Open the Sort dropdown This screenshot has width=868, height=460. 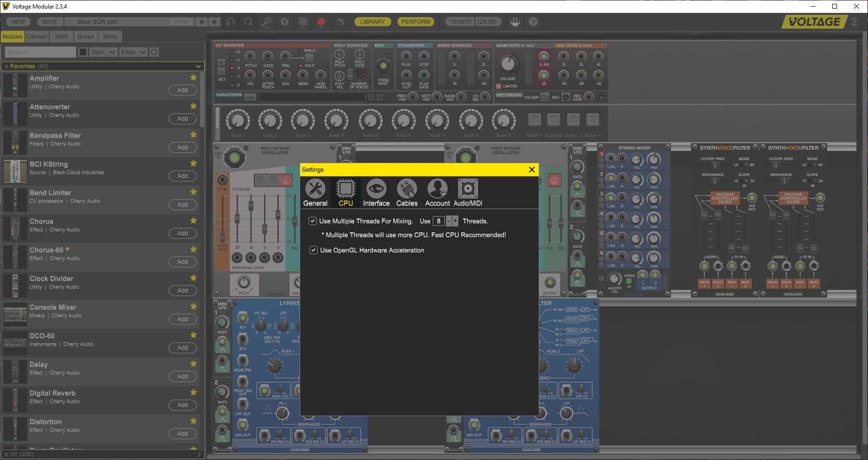(x=103, y=52)
